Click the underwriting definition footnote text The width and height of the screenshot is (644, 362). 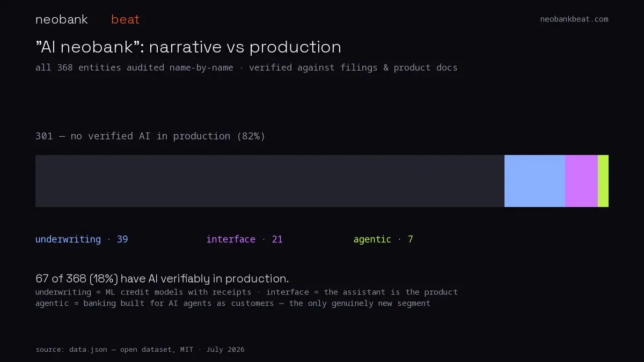point(143,292)
